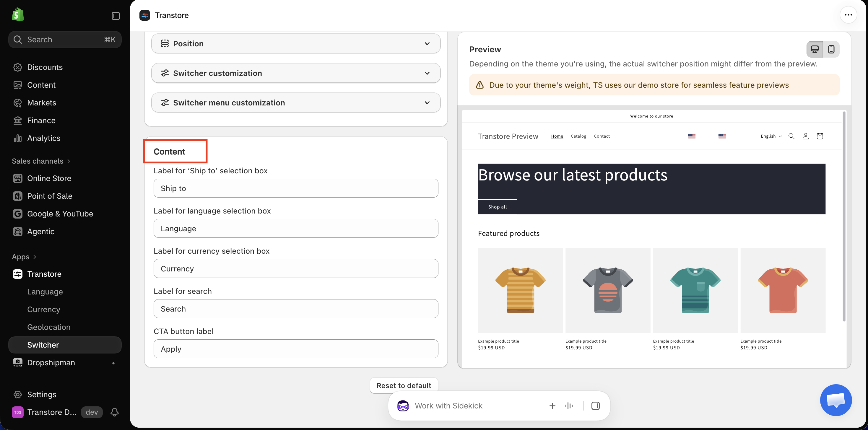Screen dimensions: 868x430
Task: Open Online Store channel
Action: pyautogui.click(x=65, y=178)
